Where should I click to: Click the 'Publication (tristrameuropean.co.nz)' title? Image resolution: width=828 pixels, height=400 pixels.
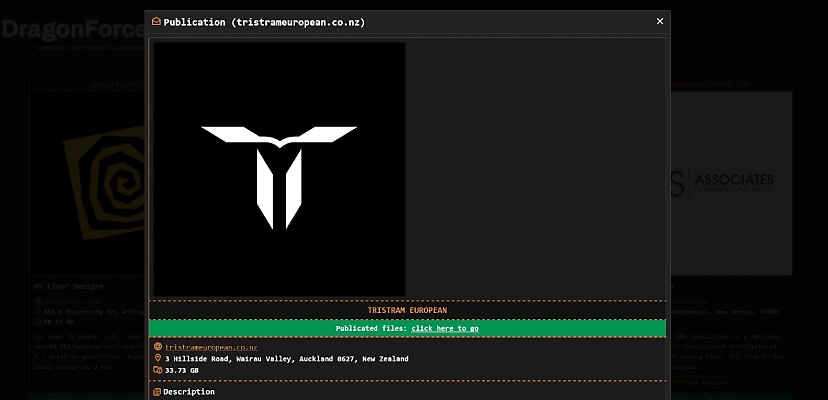tap(264, 22)
